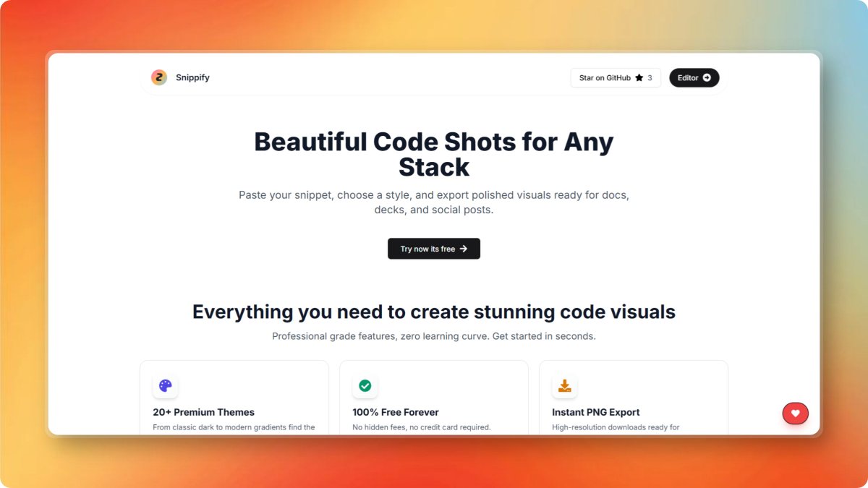Select the 100% Free Forever heading
Viewport: 868px width, 488px height.
point(396,412)
